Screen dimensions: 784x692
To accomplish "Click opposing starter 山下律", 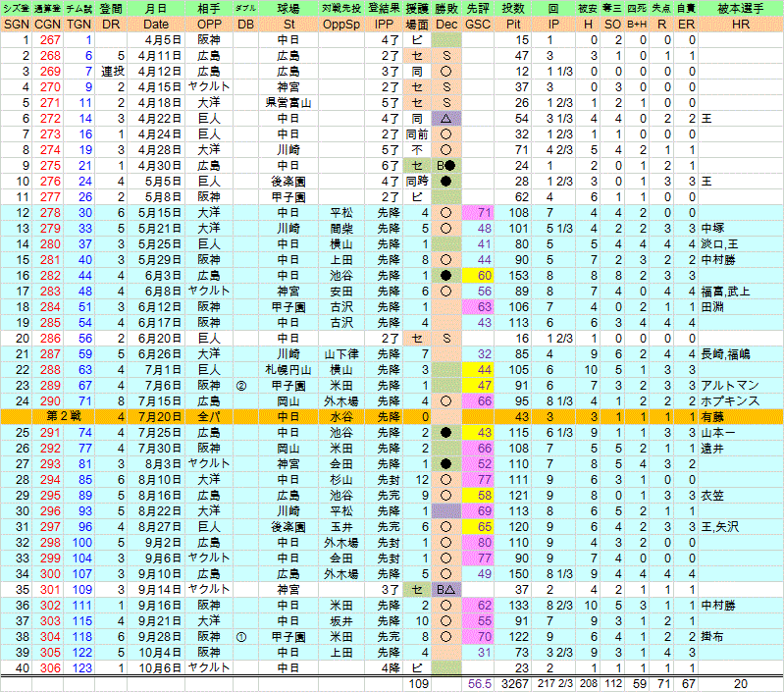I will [341, 354].
